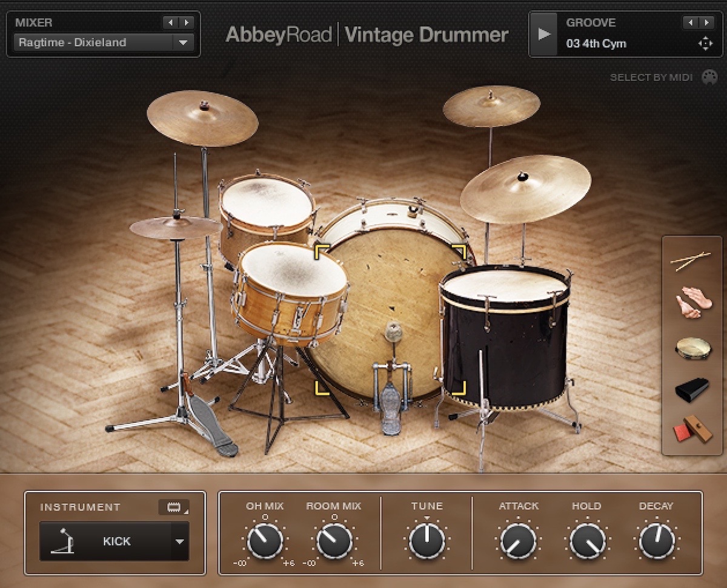The height and width of the screenshot is (588, 727).
Task: Open the Ragtime - Dixieland mixer preset dropdown
Action: click(104, 42)
